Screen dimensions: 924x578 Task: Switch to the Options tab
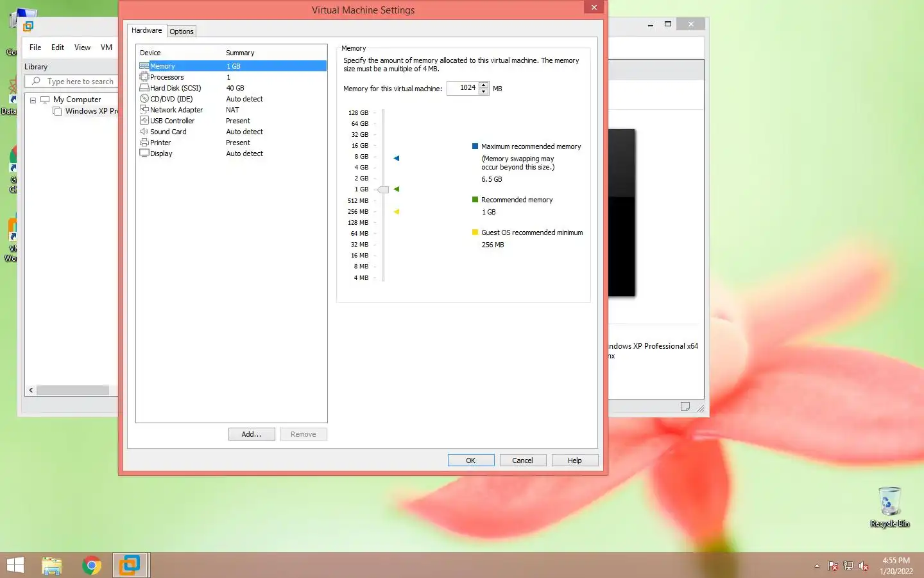point(182,31)
